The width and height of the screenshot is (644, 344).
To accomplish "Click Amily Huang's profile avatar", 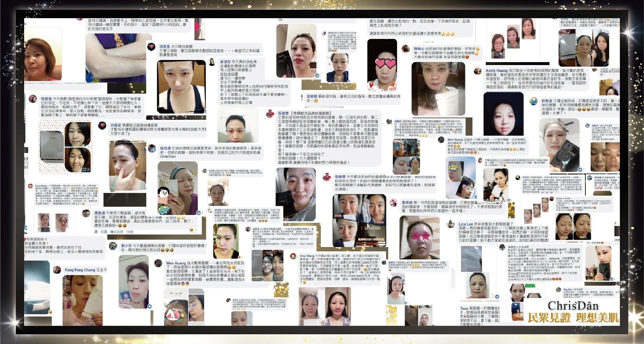I will coord(477,71).
